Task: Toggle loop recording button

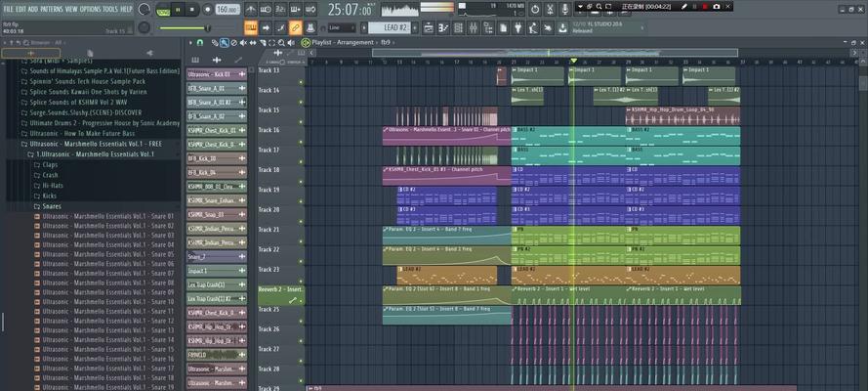Action: pos(310,10)
